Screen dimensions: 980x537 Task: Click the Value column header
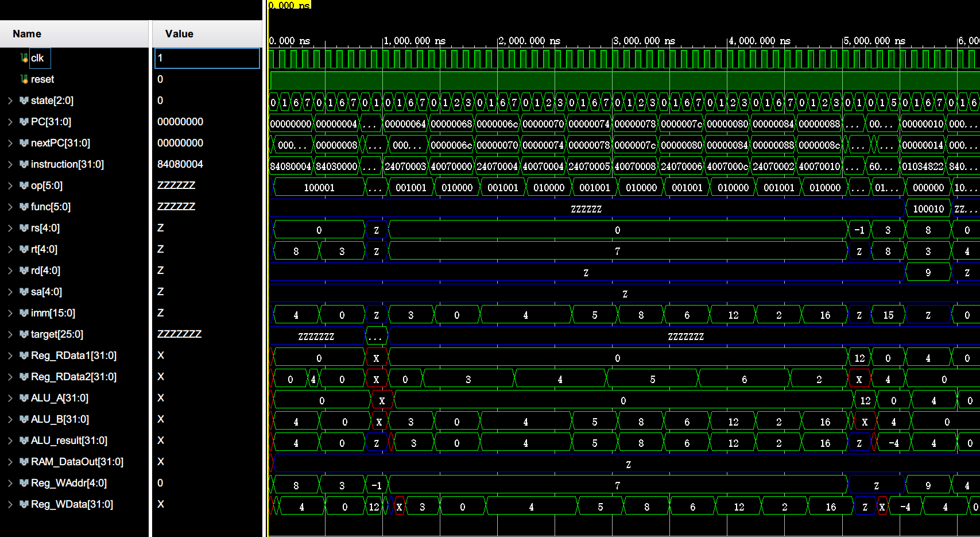tap(207, 34)
